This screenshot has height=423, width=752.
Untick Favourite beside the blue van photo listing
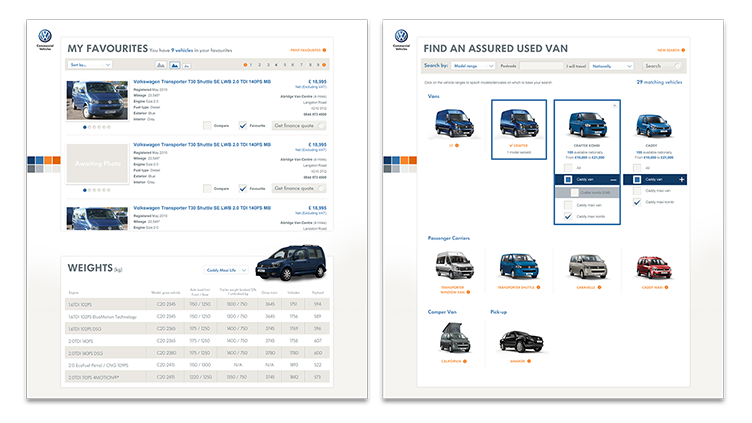pyautogui.click(x=243, y=126)
